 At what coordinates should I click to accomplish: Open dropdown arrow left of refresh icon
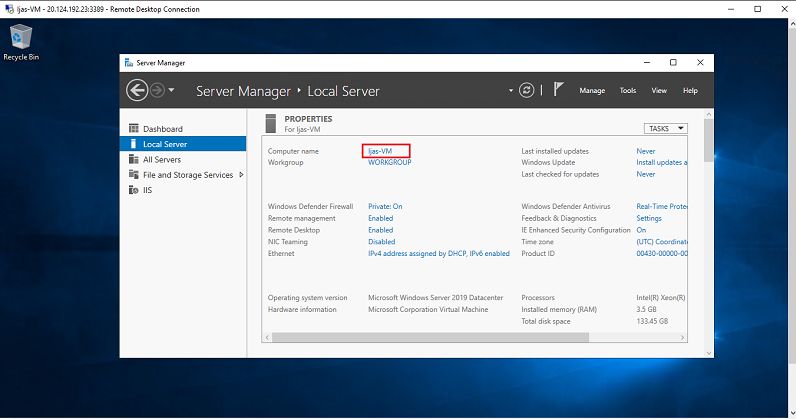tap(511, 91)
